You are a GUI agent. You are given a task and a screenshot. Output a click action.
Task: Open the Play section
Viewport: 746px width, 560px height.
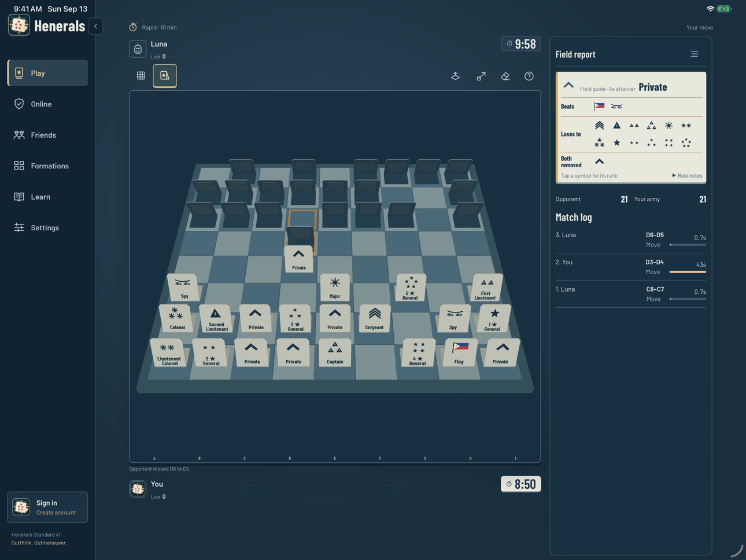(47, 73)
